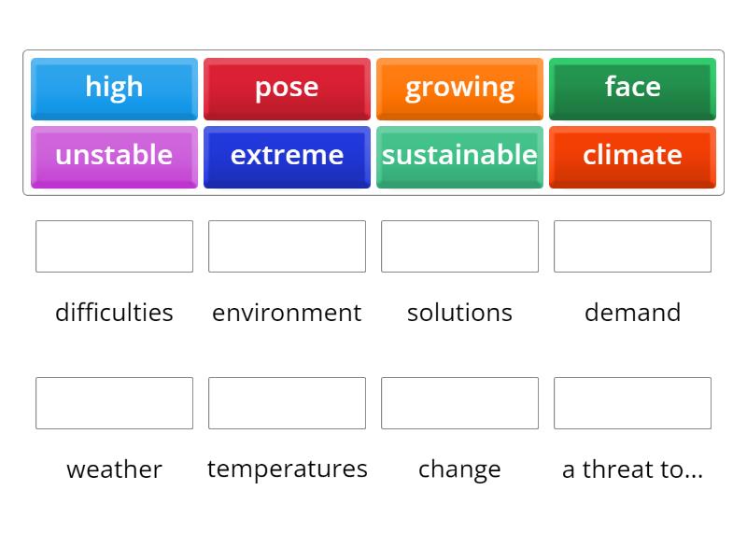Click the empty box above 'difficulties'
The height and width of the screenshot is (560, 747).
pyautogui.click(x=114, y=246)
